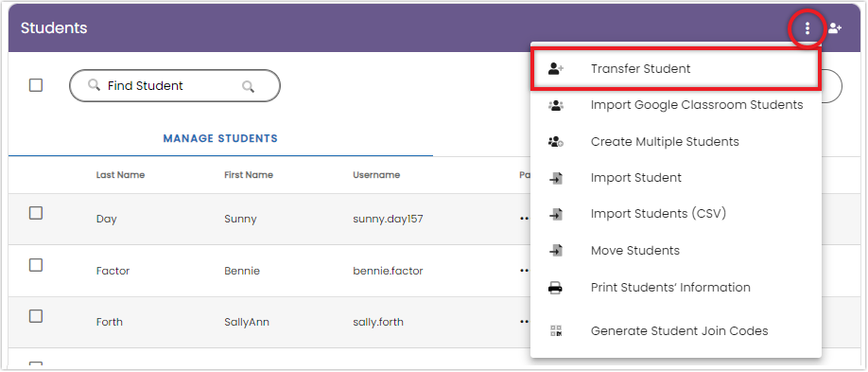Click the add student icon in header
Screen dimensions: 868x372
(x=835, y=27)
